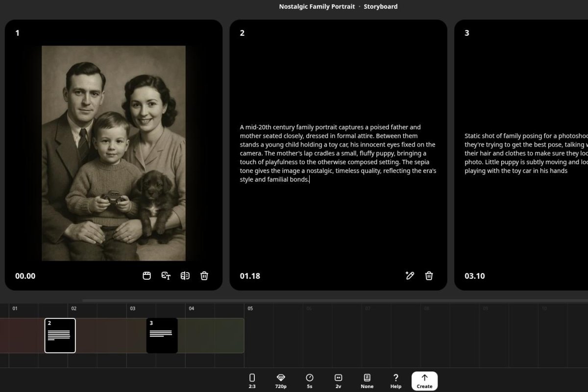Image resolution: width=588 pixels, height=392 pixels.
Task: Open the 2v variations setting
Action: (x=338, y=381)
